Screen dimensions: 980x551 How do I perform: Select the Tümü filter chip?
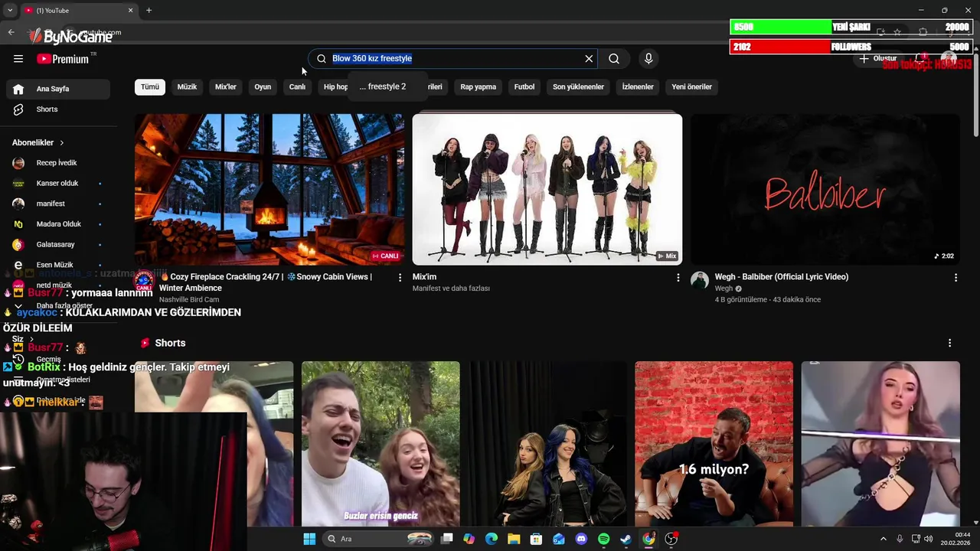click(150, 87)
